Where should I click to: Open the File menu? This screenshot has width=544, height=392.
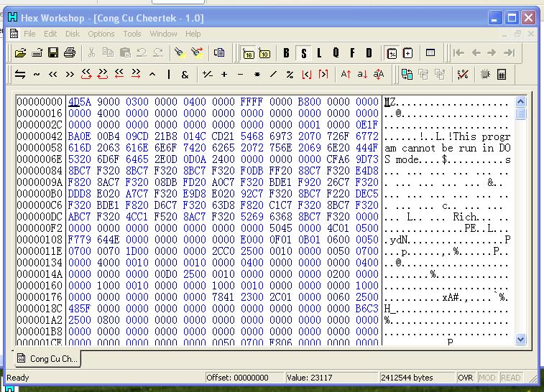tap(29, 34)
